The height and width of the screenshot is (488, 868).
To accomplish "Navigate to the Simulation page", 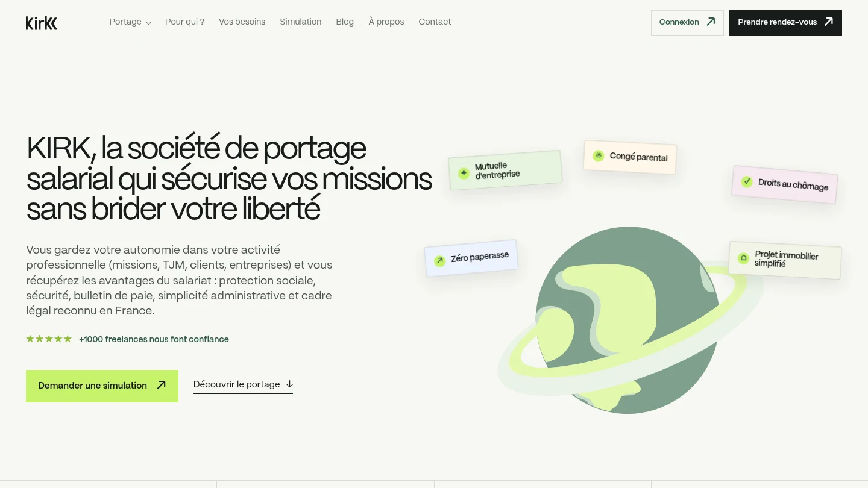I will (300, 22).
